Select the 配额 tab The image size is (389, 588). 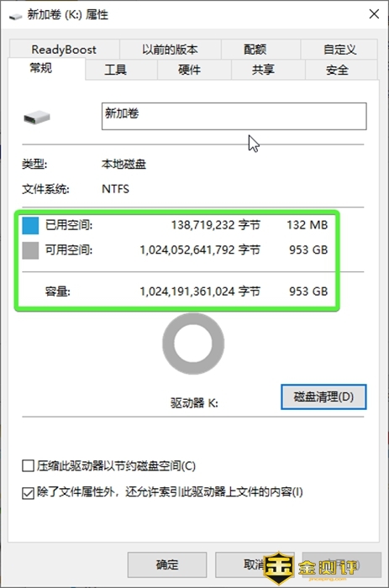[255, 50]
